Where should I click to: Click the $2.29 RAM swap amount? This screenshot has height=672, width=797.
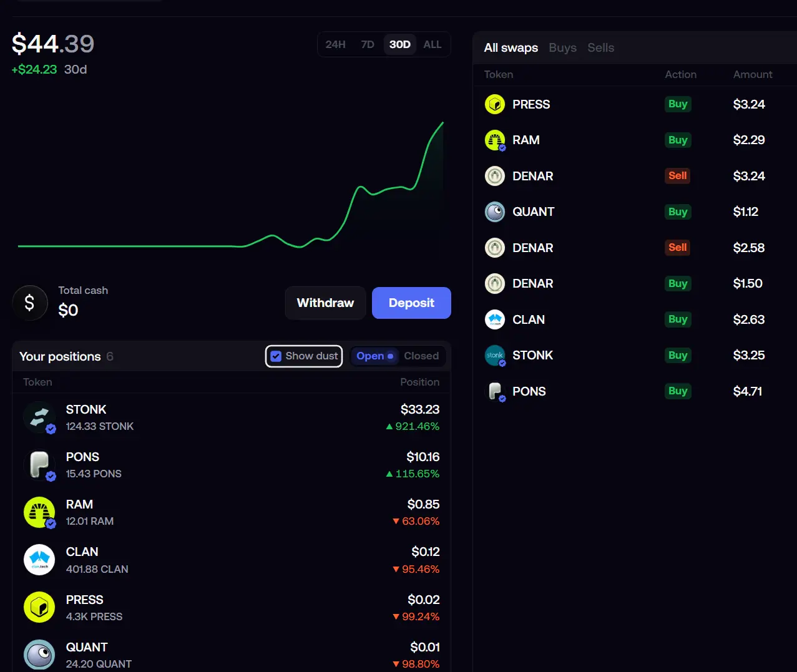pyautogui.click(x=749, y=140)
